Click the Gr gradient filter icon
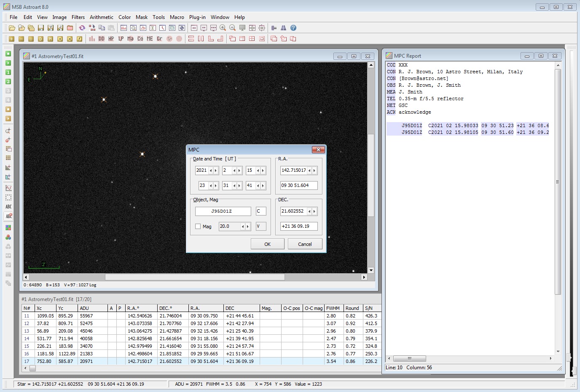580x392 pixels. 159,39
